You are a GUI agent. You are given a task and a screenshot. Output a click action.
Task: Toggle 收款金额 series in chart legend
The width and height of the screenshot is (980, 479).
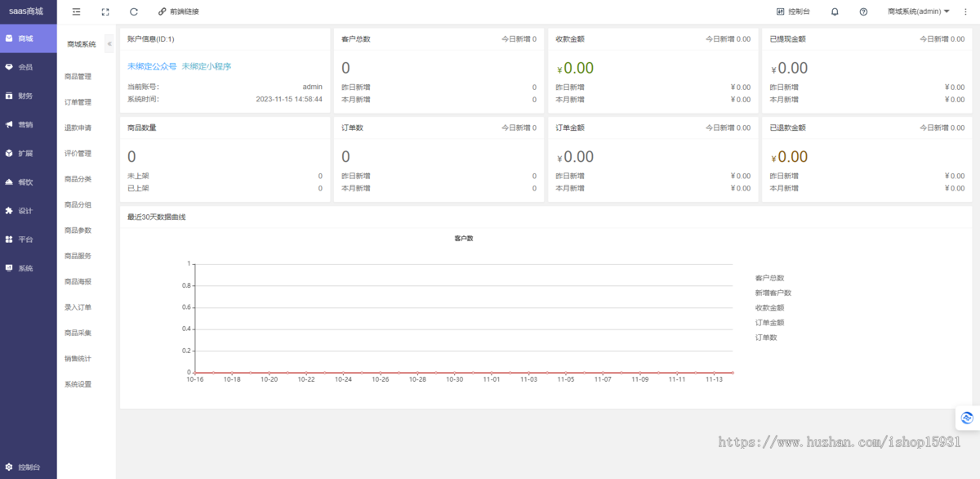[x=769, y=308]
